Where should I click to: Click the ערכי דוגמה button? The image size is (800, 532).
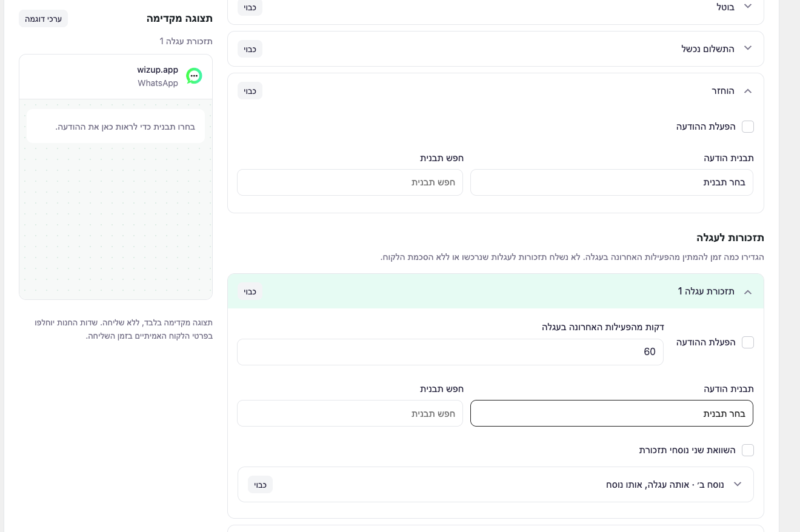(x=43, y=19)
